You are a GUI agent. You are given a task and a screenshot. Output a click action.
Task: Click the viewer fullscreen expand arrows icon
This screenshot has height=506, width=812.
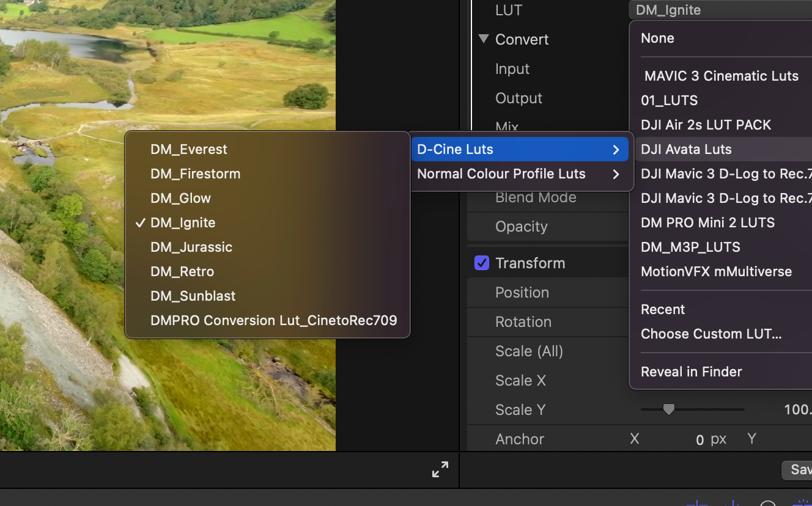click(x=440, y=469)
